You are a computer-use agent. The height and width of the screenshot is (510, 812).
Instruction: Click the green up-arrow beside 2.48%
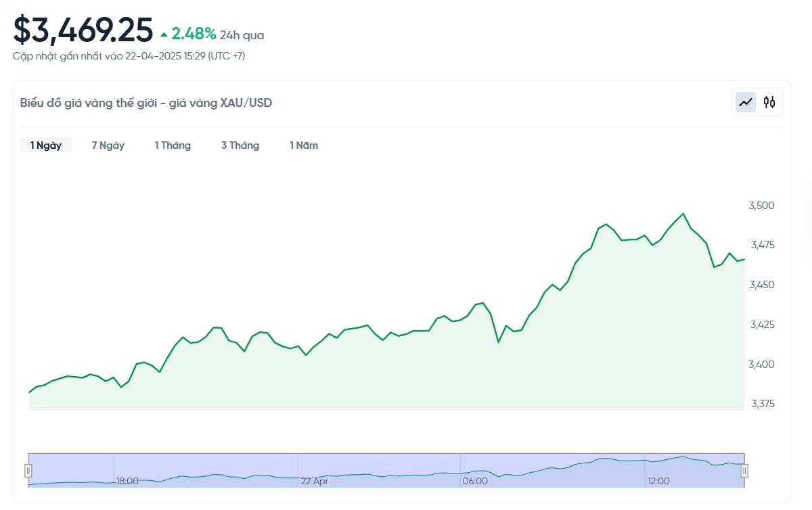[164, 34]
